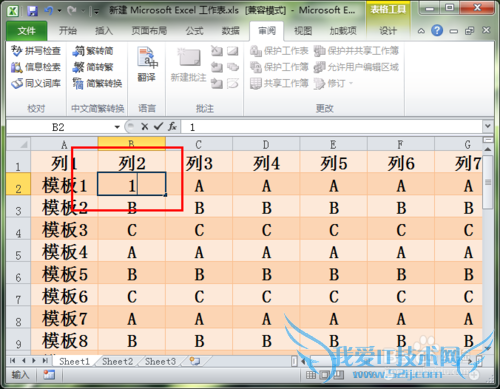Open the 设计 table design tab
500x389 pixels.
point(388,31)
